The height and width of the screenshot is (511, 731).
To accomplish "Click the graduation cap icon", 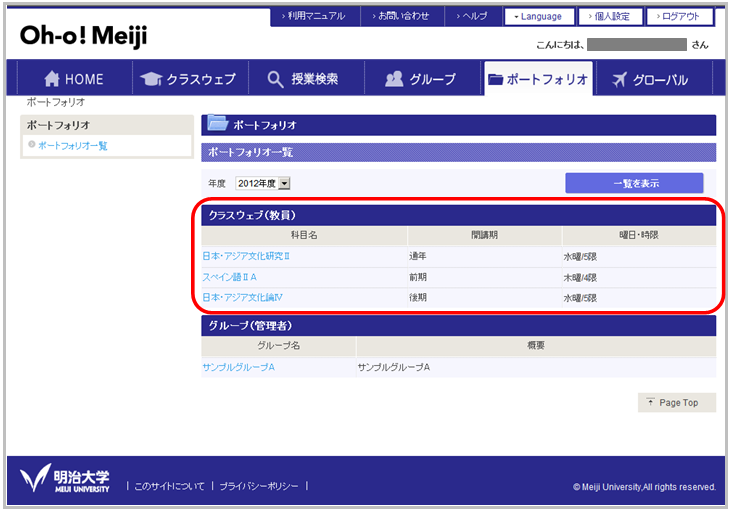I will click(x=151, y=79).
